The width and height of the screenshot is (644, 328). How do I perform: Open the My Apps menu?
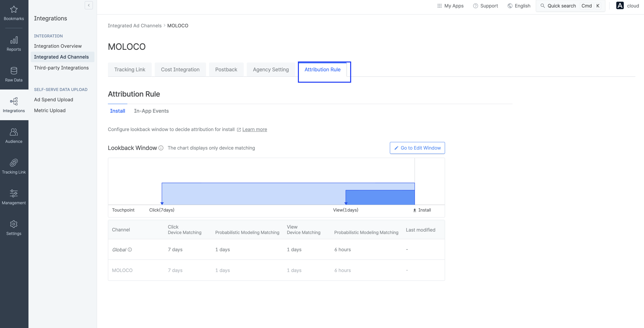pos(450,6)
